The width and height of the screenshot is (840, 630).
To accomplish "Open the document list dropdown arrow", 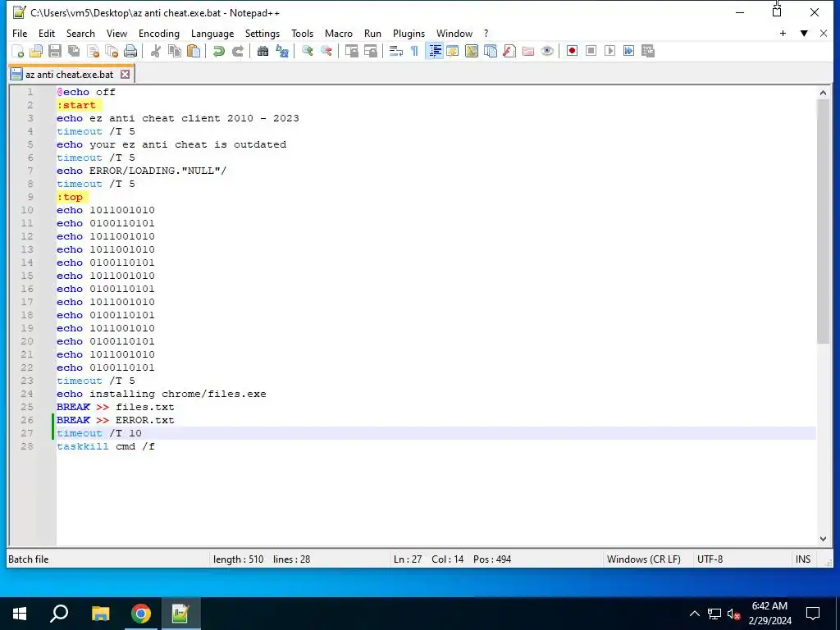I will (x=804, y=33).
